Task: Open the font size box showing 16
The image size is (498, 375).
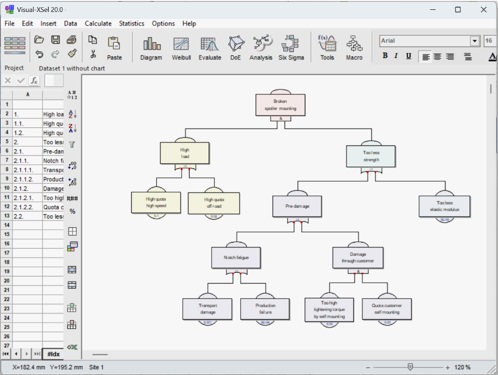Action: tap(489, 41)
